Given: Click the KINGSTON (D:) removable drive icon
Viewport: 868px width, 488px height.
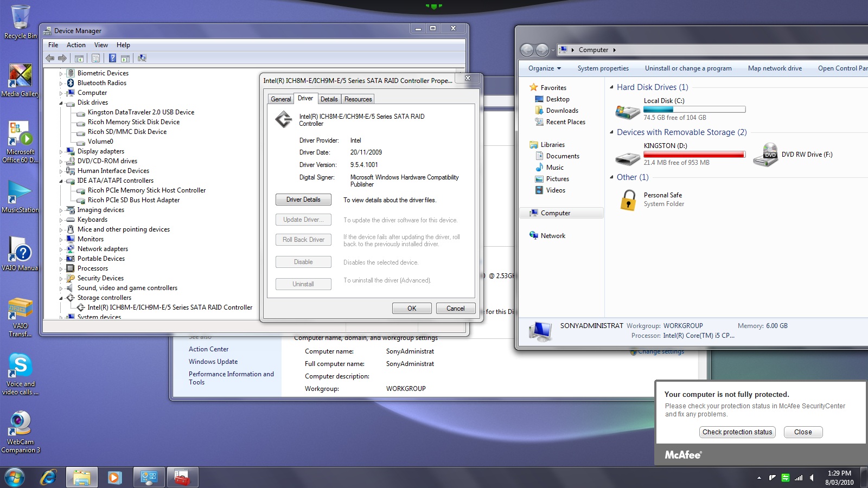Looking at the screenshot, I should click(x=627, y=158).
